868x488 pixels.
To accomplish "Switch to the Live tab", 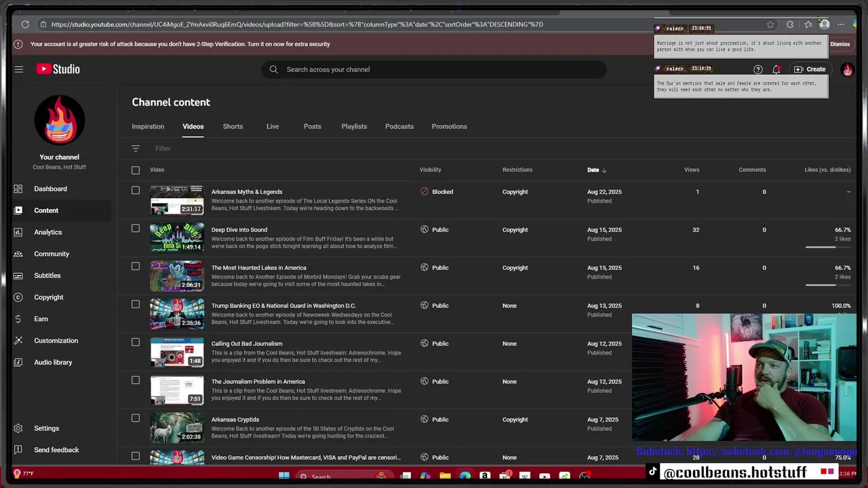I will coord(273,126).
